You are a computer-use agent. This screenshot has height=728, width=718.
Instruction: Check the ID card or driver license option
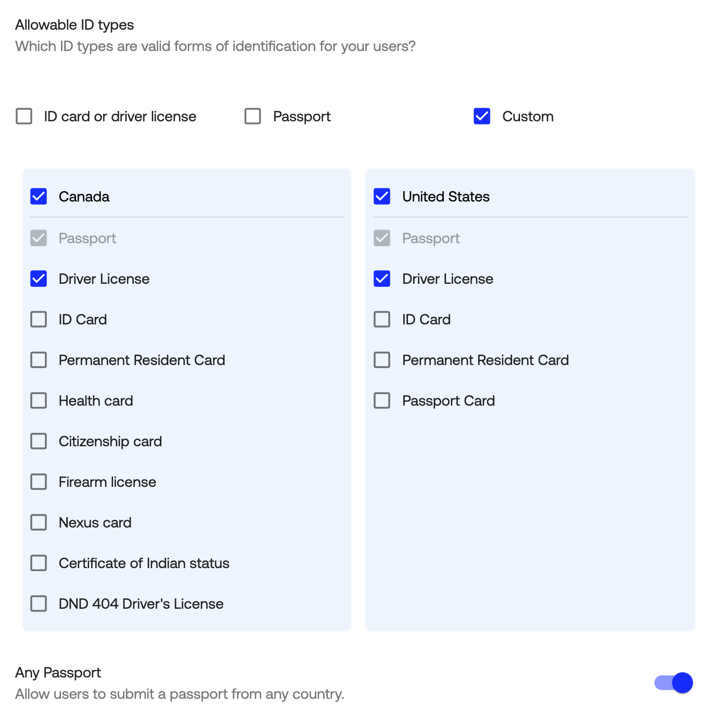24,116
